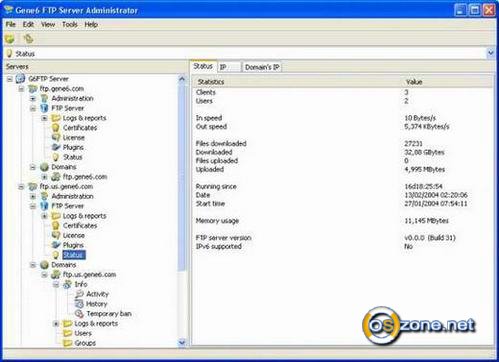499x362 pixels.
Task: Open Certificates icon under ftp.us.gene6.com
Action: click(x=55, y=226)
